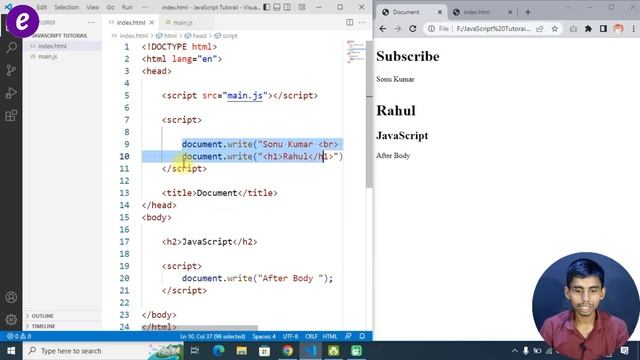Open editor More Actions ellipsis
Image resolution: width=640 pixels, height=360 pixels.
point(362,22)
